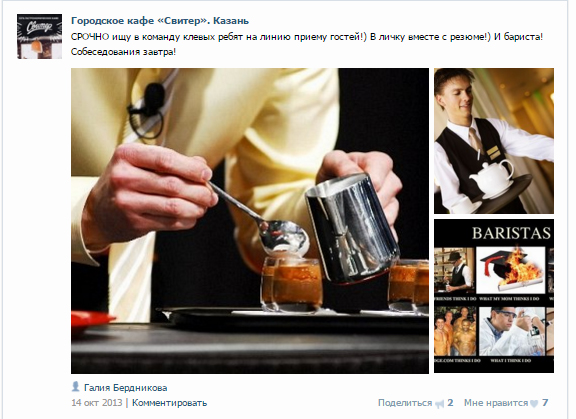Click the megaphone share icon
Screen dimensions: 576x419
439,404
